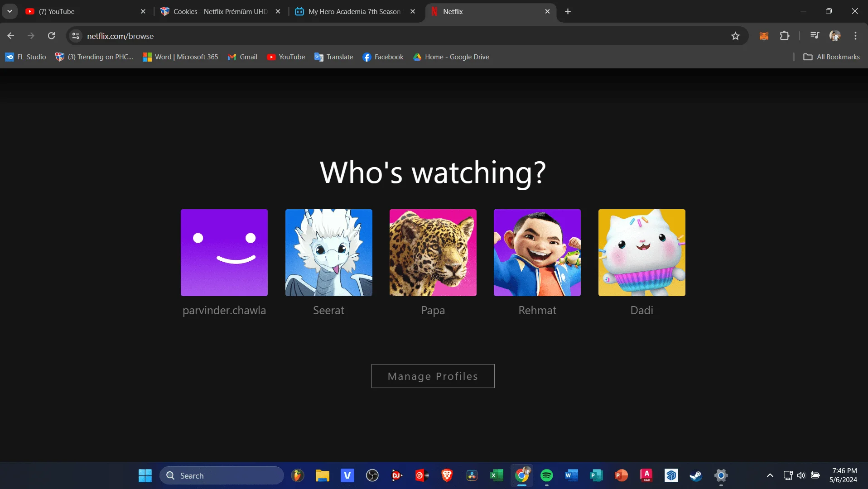The width and height of the screenshot is (868, 489).
Task: Select the Netflix browser tab
Action: pyautogui.click(x=490, y=11)
